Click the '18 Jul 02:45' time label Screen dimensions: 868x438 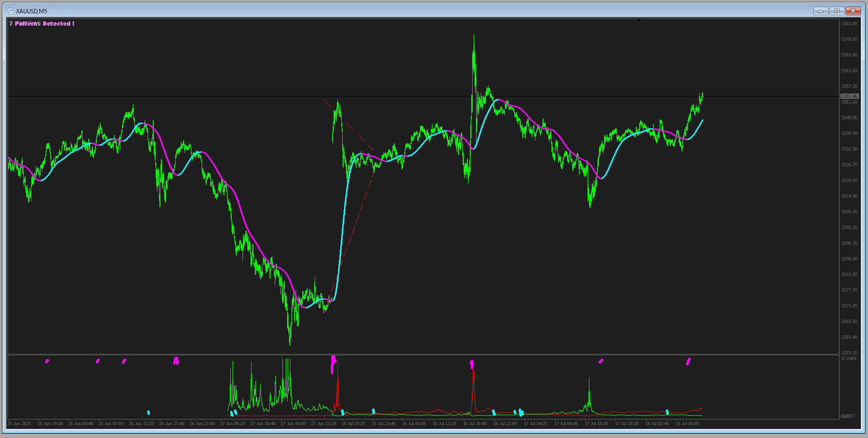pos(657,424)
